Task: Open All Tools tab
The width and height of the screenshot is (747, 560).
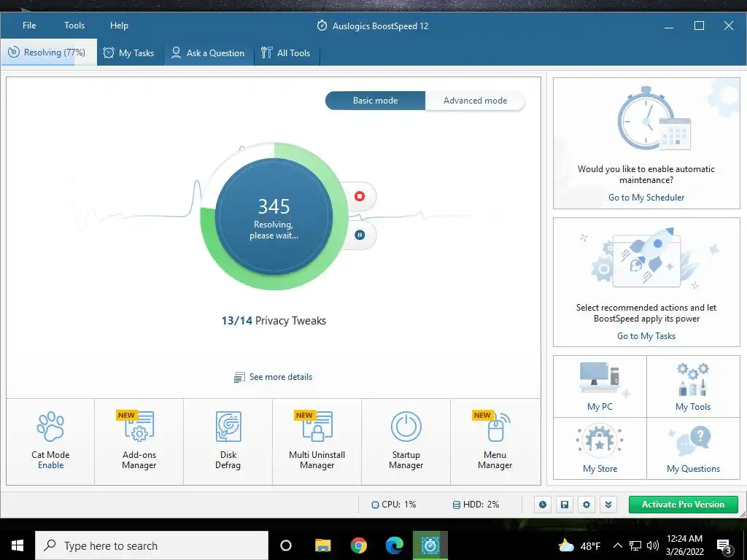Action: click(x=286, y=52)
